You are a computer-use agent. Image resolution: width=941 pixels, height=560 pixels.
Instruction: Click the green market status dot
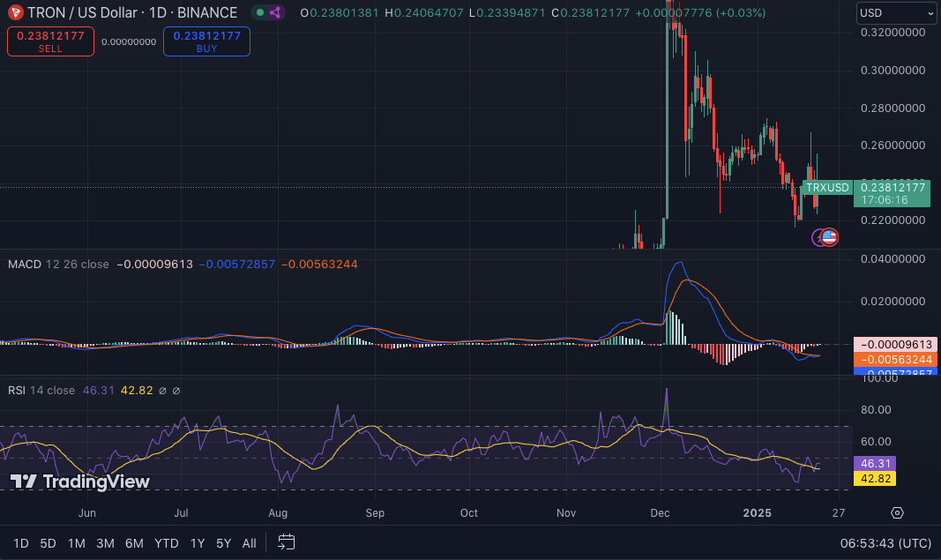(260, 12)
